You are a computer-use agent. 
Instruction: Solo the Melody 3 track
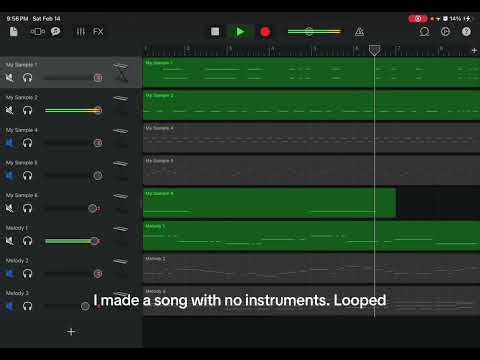point(27,306)
